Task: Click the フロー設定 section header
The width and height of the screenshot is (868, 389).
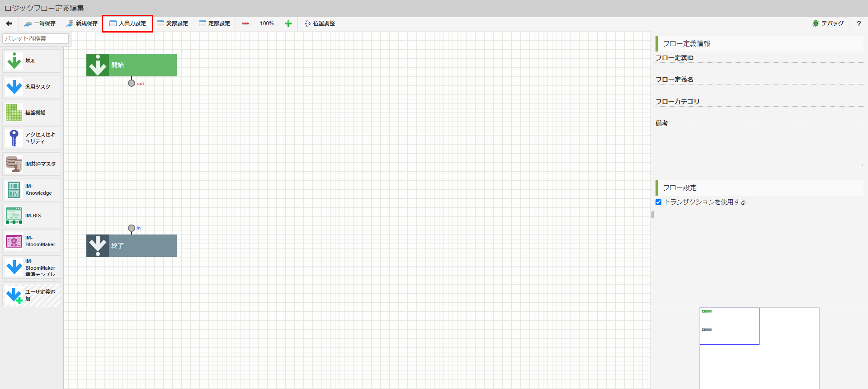Action: click(759, 187)
